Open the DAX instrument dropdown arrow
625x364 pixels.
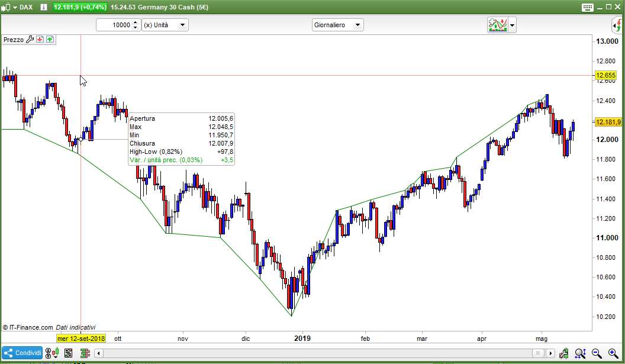pos(15,7)
